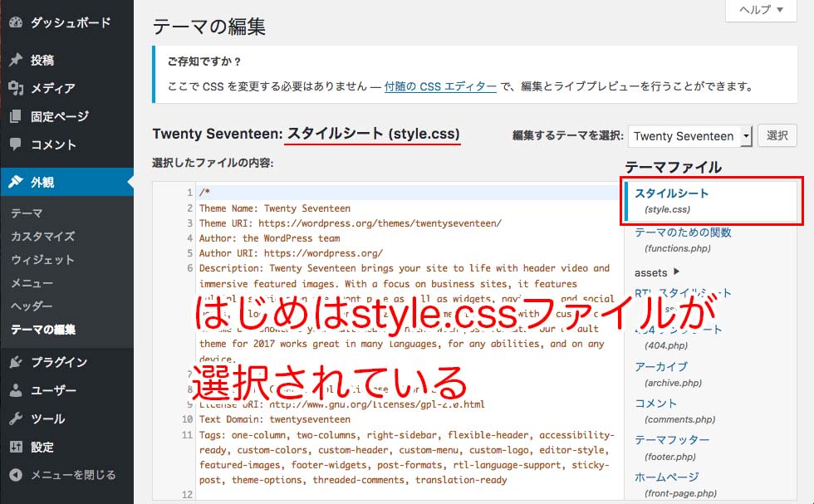Click the wrench icon beside ツール

tap(16, 418)
